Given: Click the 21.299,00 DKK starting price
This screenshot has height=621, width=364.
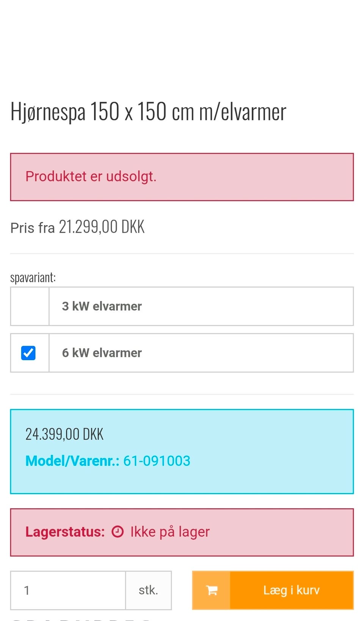Looking at the screenshot, I should click(x=102, y=227).
